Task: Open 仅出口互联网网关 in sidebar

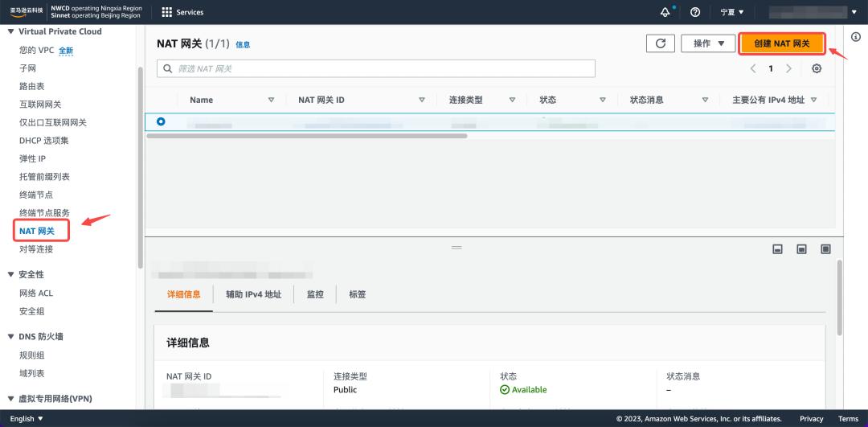Action: [52, 122]
